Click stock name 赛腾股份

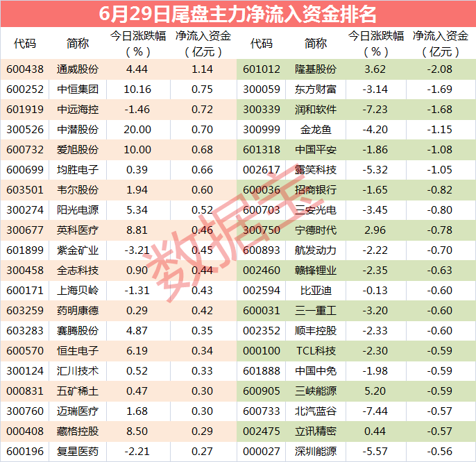(78, 331)
